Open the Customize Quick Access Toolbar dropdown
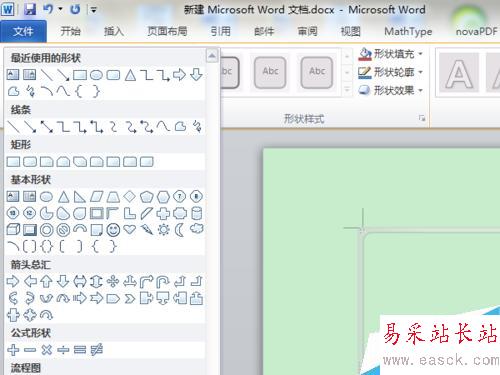The width and height of the screenshot is (500, 375). click(94, 10)
